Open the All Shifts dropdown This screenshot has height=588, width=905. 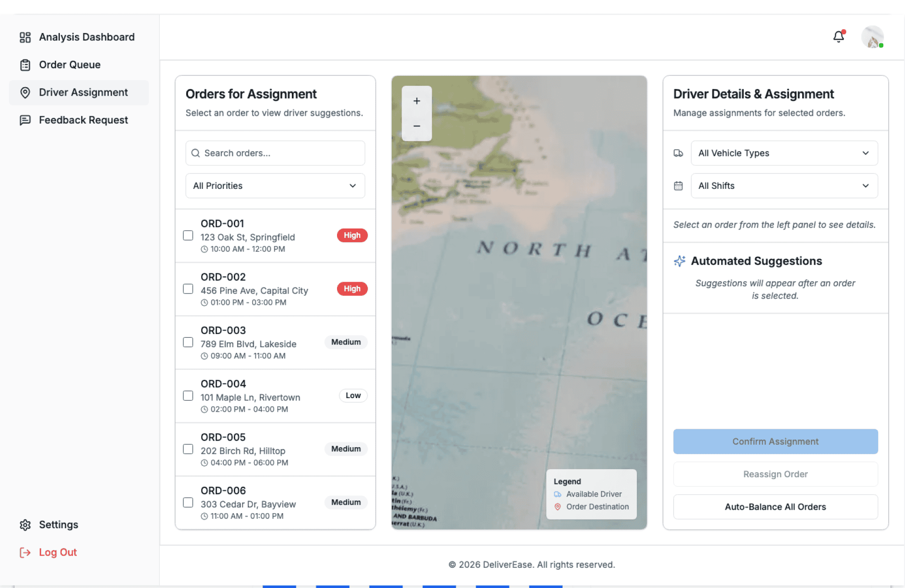pos(784,186)
